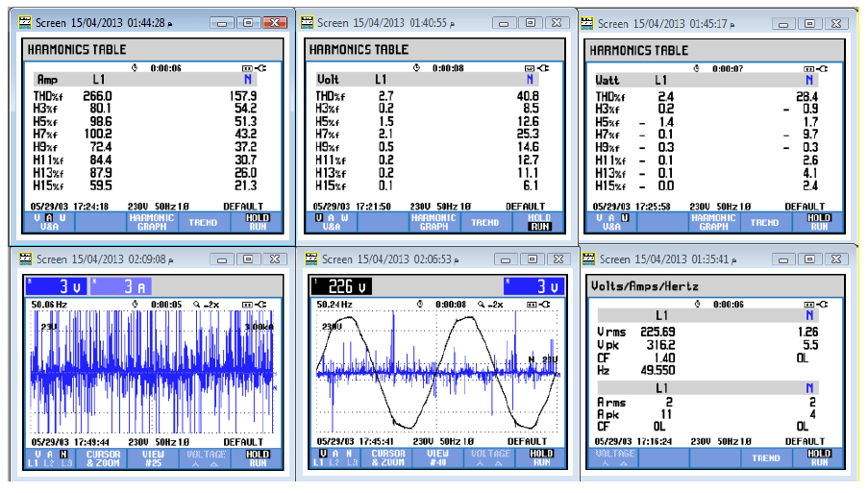Click the timer clock icon in Volts/Amps/Hertz screen
This screenshot has width=868, height=493.
[697, 304]
